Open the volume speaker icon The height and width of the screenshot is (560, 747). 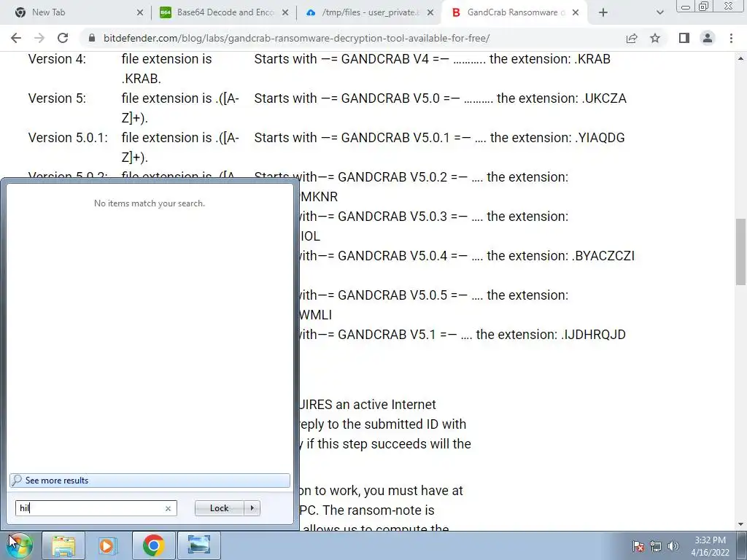[x=673, y=546]
